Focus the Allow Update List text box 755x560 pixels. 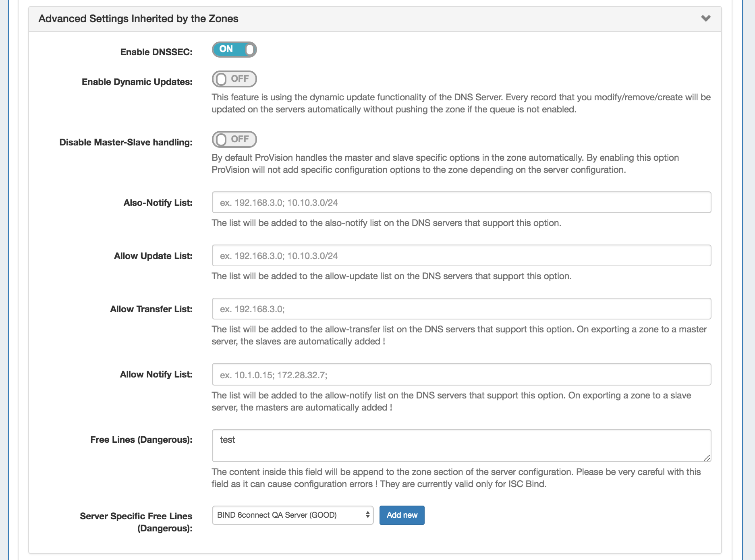pos(461,255)
